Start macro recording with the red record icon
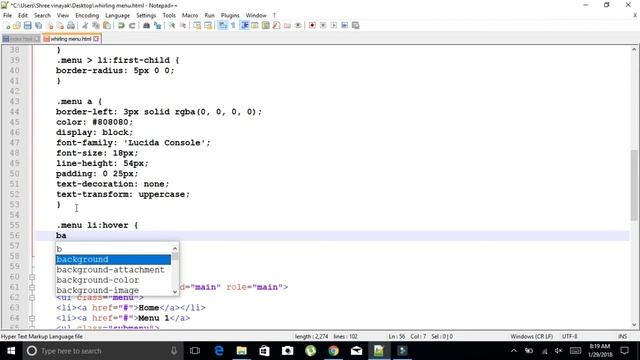This screenshot has width=640, height=360. point(312,25)
